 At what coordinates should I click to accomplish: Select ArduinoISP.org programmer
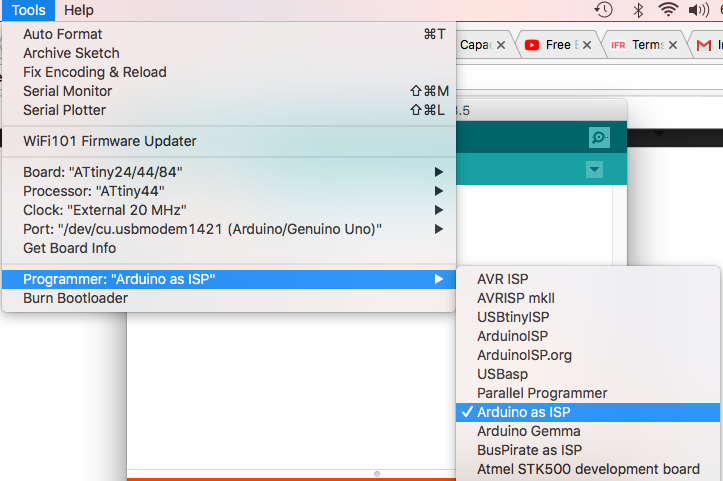588,355
